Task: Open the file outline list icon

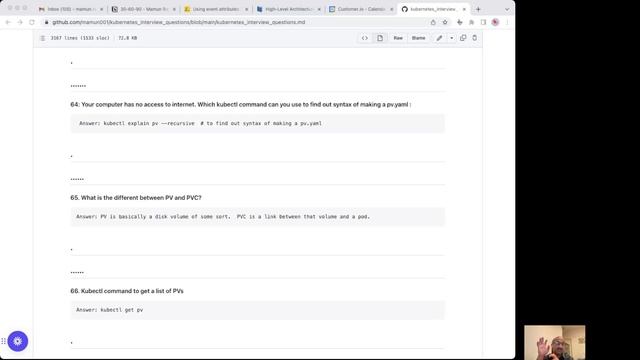Action: [42, 38]
